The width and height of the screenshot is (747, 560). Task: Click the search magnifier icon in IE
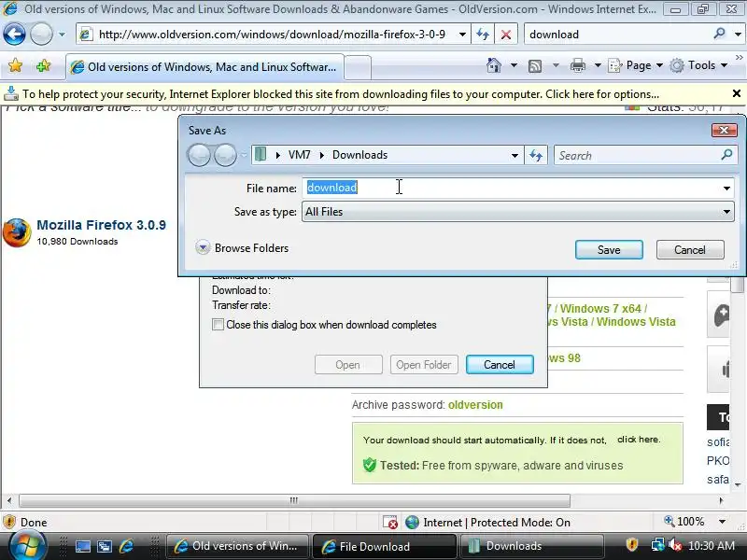point(719,34)
